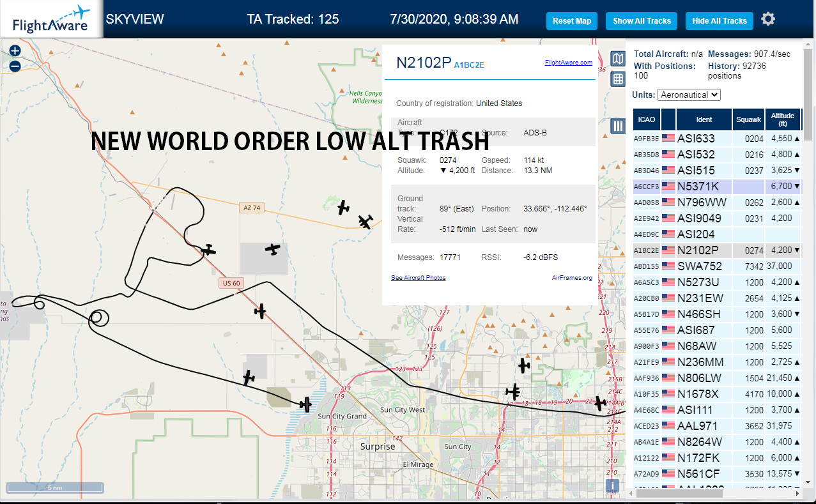Click the TA Tracked: 125 text
This screenshot has height=504, width=816.
293,19
